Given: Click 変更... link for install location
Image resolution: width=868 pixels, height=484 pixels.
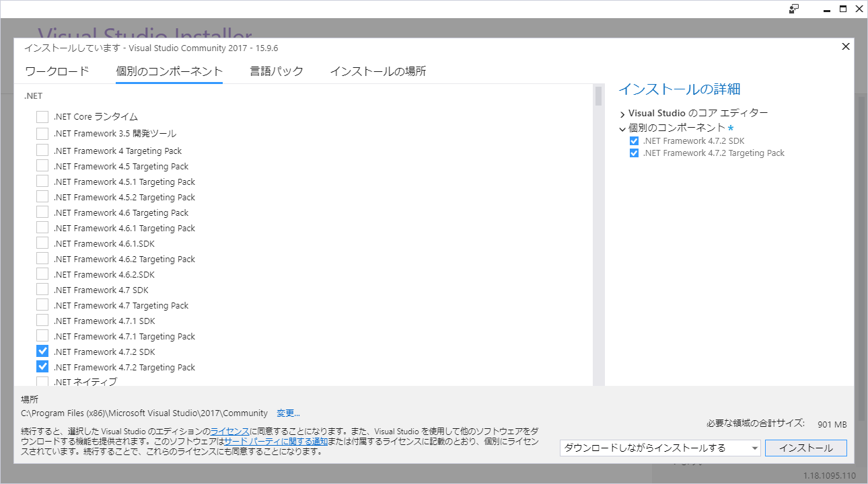Looking at the screenshot, I should [288, 413].
